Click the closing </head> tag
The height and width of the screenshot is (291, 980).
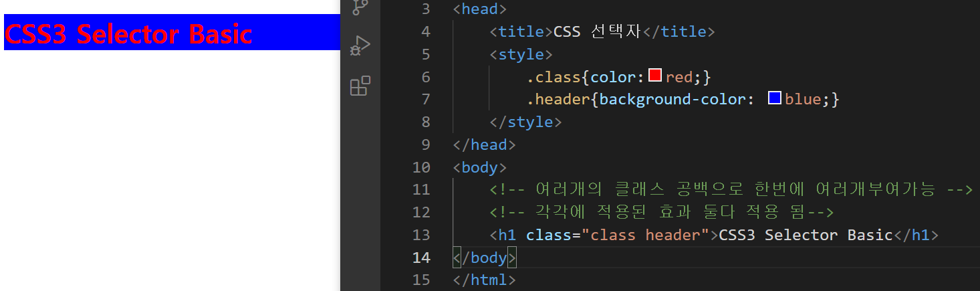click(485, 144)
